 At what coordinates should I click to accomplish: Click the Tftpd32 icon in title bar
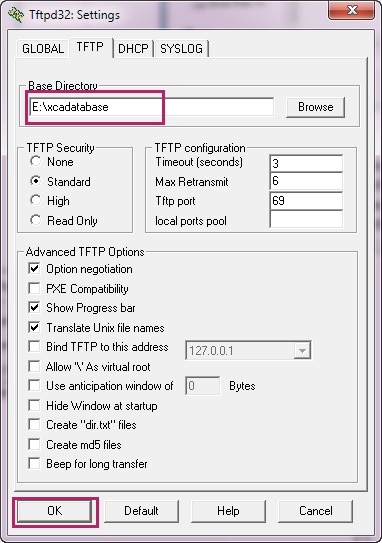click(x=16, y=15)
